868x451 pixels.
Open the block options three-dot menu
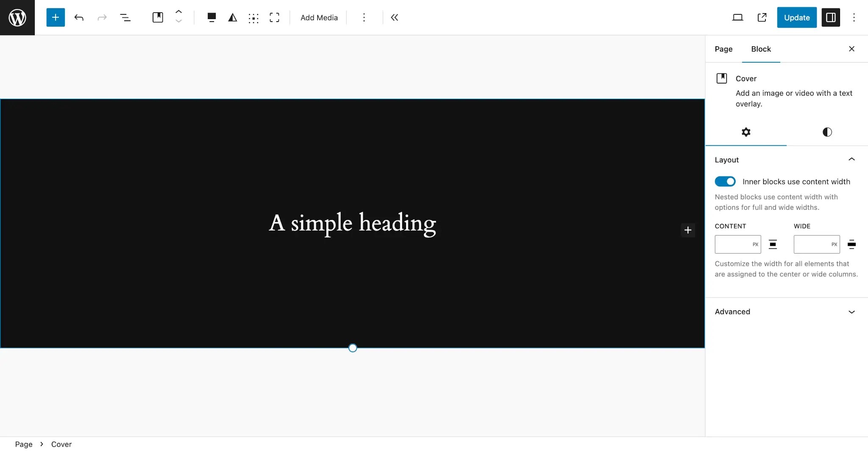click(x=364, y=17)
